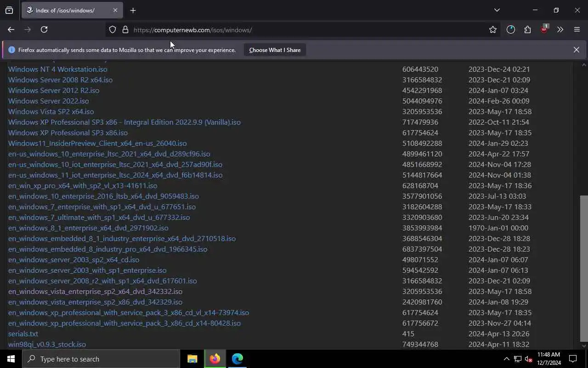Click the scrollbar down arrow
This screenshot has height=368, width=588.
(584, 346)
